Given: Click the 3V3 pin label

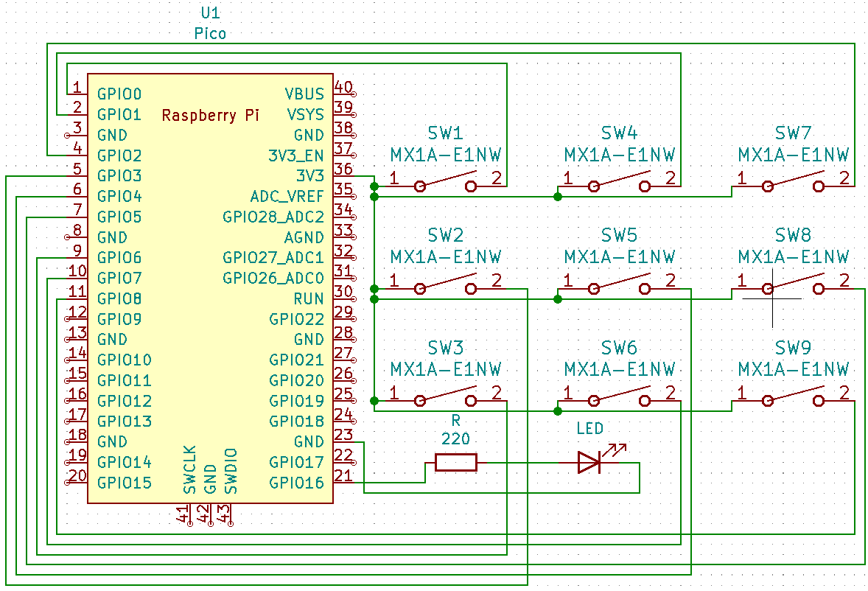Looking at the screenshot, I should click(x=310, y=176).
